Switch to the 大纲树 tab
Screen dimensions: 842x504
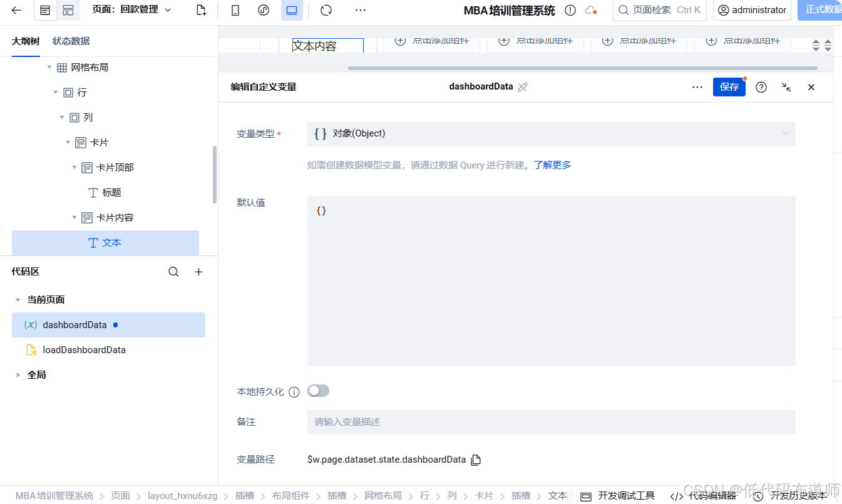pyautogui.click(x=26, y=41)
